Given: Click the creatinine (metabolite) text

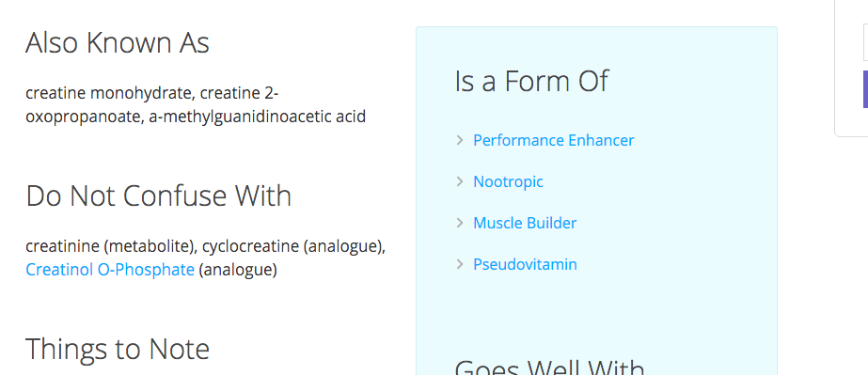Looking at the screenshot, I should tap(108, 245).
